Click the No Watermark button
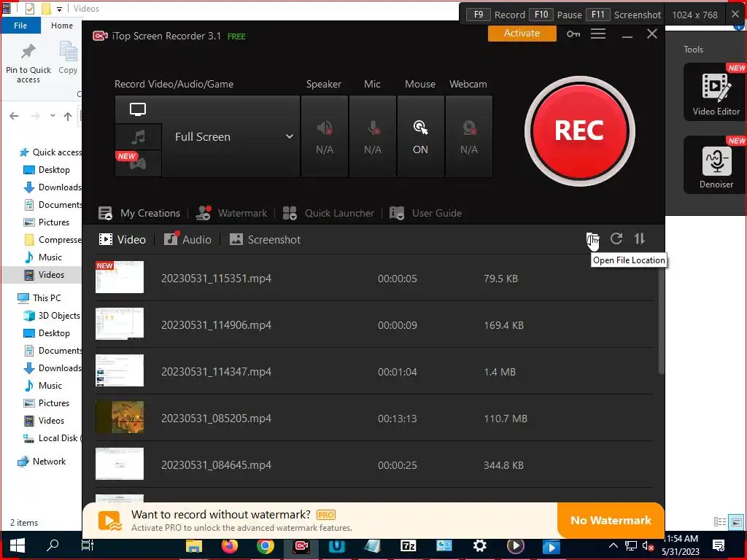Screen dimensions: 747x560 611,521
